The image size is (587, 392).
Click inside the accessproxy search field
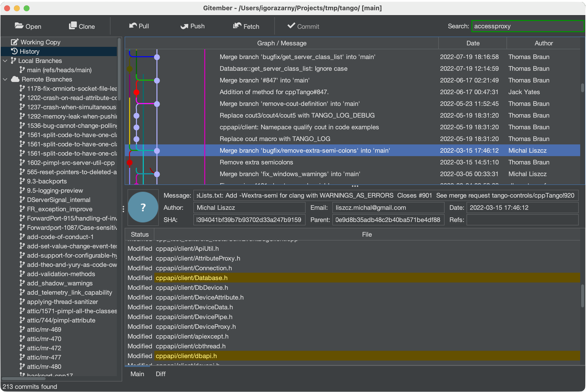click(x=527, y=26)
